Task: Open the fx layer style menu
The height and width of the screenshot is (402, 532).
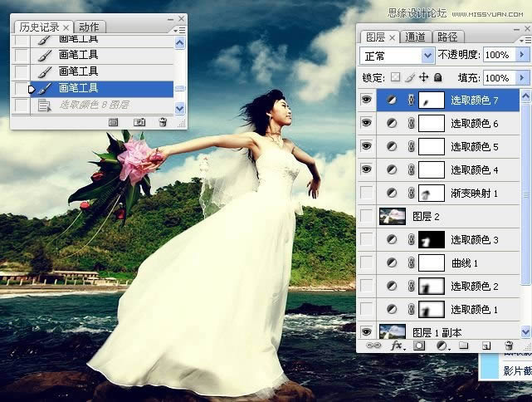Action: pos(396,345)
